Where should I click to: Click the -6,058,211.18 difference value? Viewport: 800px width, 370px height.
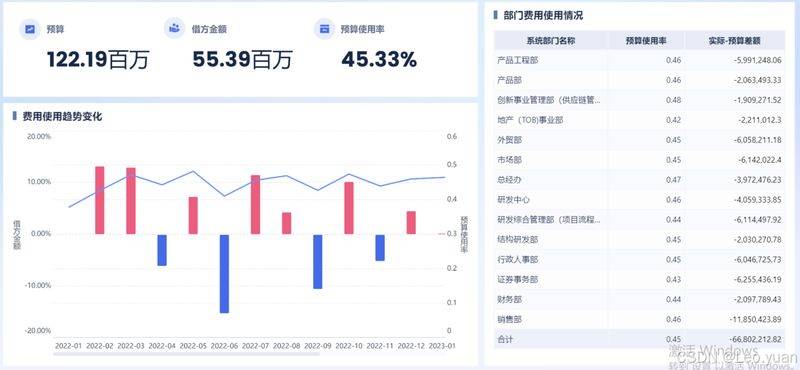click(758, 140)
